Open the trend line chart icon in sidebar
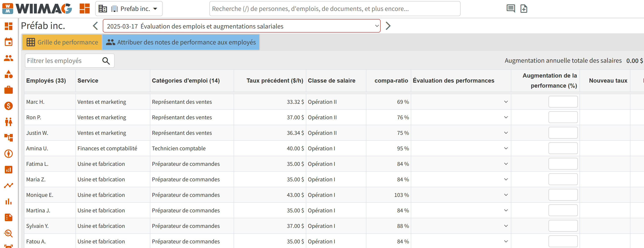Viewport: 644px width, 248px height. pyautogui.click(x=9, y=186)
